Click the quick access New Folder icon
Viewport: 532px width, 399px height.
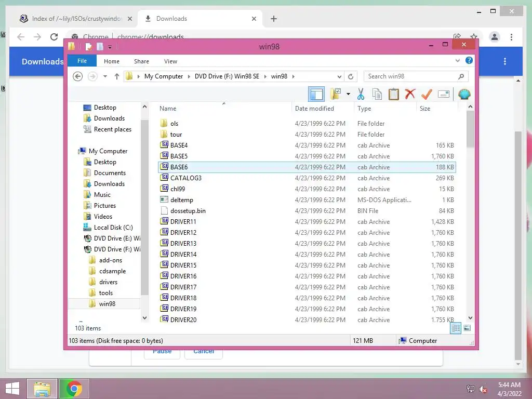click(100, 46)
